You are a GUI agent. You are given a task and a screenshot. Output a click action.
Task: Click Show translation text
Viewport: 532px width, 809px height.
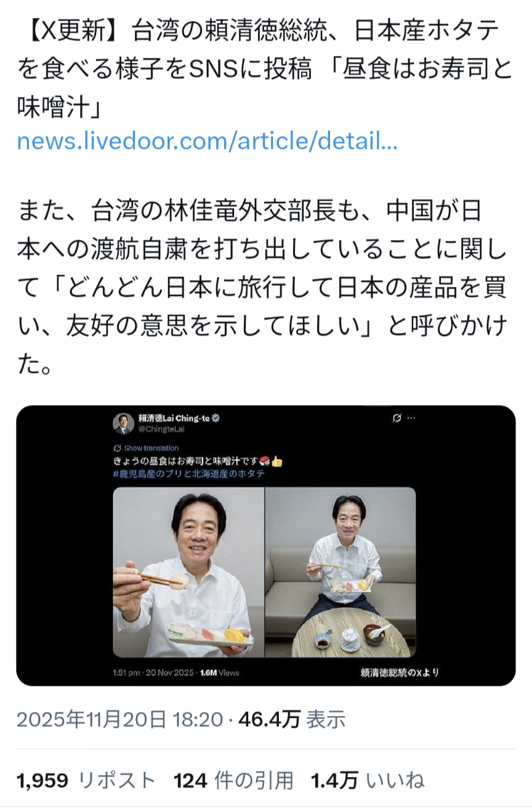151,448
